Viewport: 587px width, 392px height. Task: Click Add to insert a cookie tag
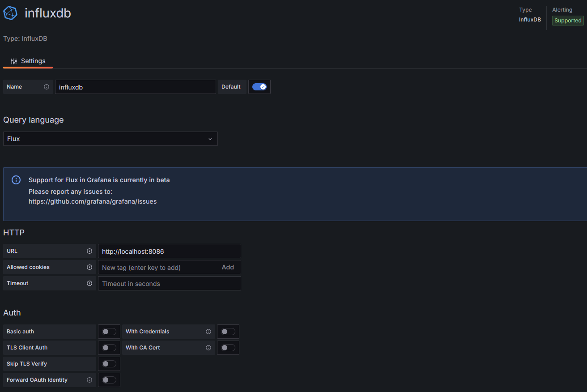(x=228, y=267)
